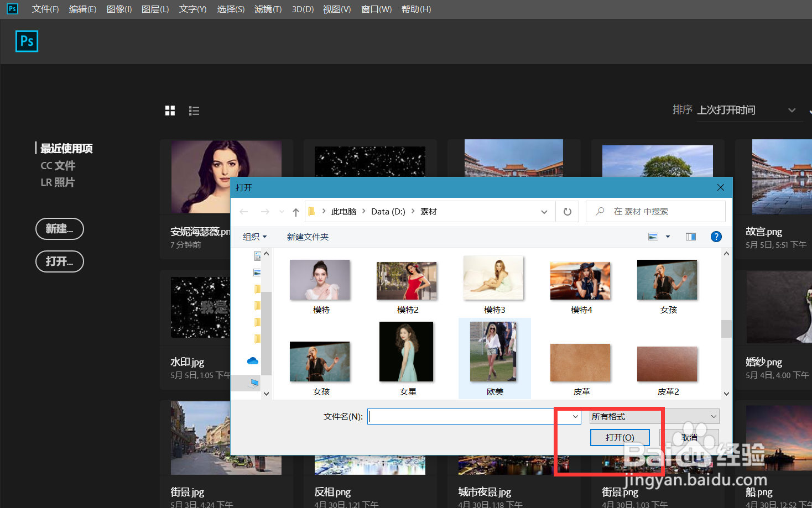Open the 图层(L) menu

[155, 9]
